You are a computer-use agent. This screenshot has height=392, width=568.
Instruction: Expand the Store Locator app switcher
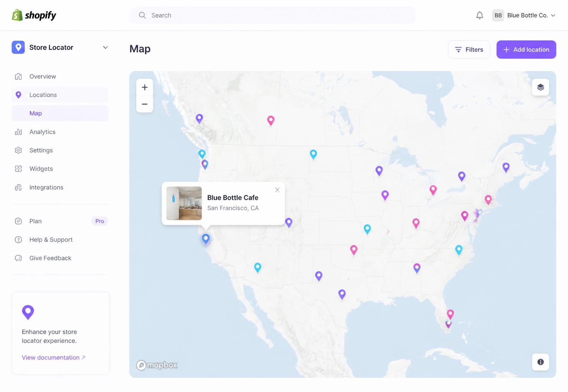coord(105,48)
